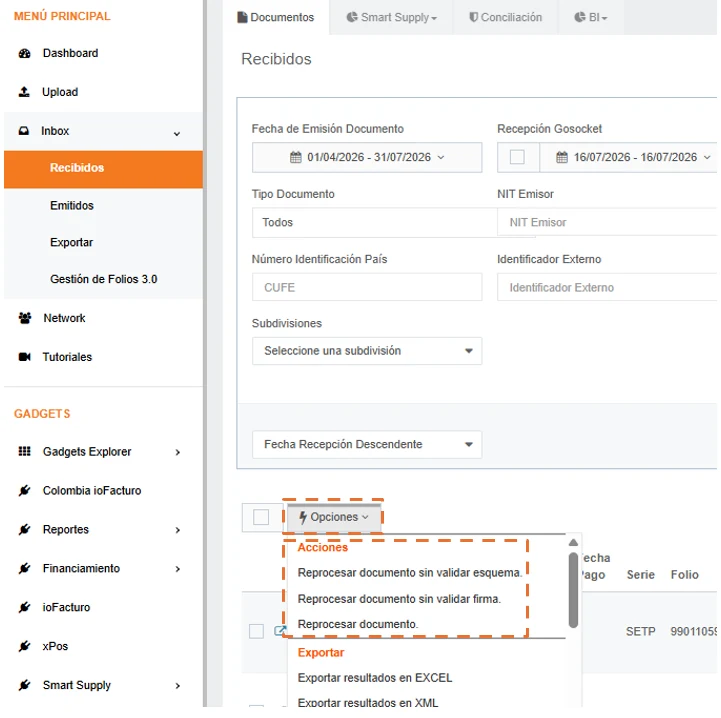Select Reprocesar documento sin validar firma
Image resolution: width=721 pixels, height=718 pixels.
pyautogui.click(x=399, y=599)
